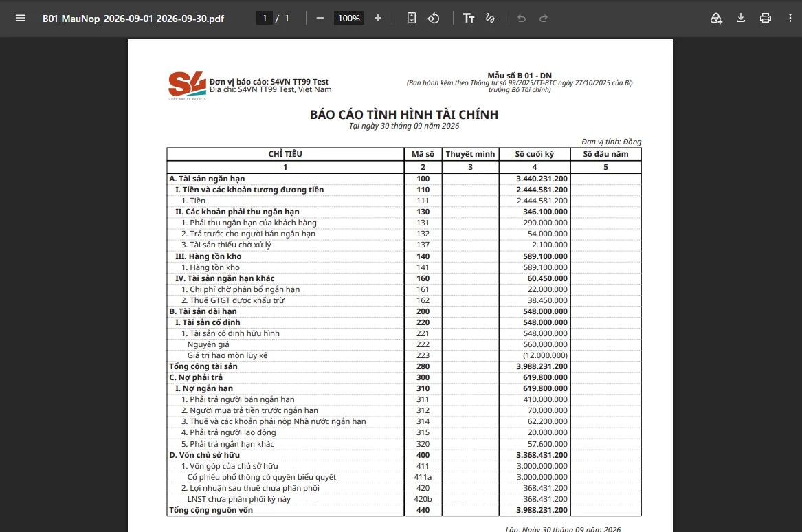The height and width of the screenshot is (532, 802).
Task: Select '1. Vốn góp của chủ sở hữu'
Action: [230, 466]
